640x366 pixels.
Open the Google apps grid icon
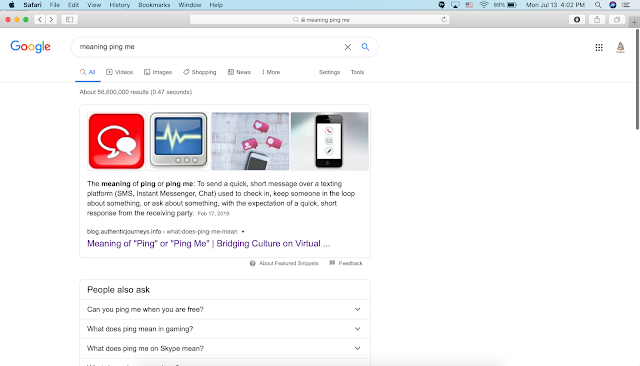click(x=599, y=47)
